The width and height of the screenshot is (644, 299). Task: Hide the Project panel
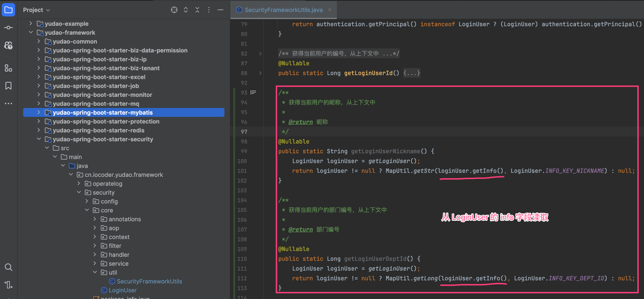[220, 10]
